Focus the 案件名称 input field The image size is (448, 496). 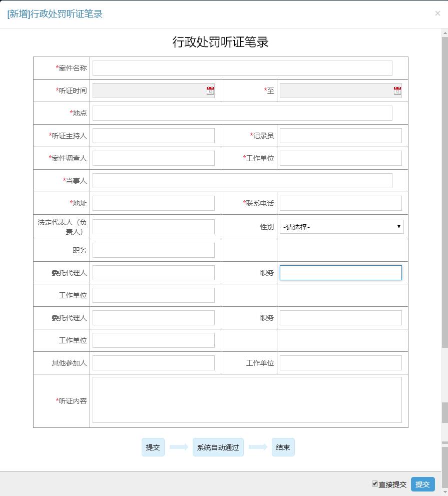pyautogui.click(x=242, y=68)
